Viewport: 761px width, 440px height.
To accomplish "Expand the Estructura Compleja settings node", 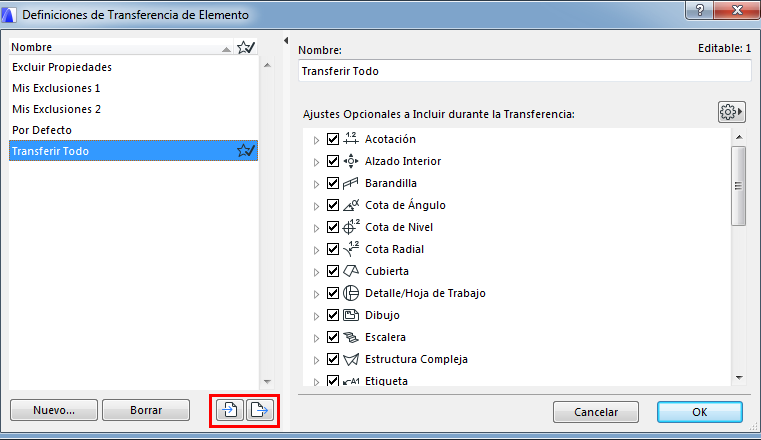I will tap(316, 360).
